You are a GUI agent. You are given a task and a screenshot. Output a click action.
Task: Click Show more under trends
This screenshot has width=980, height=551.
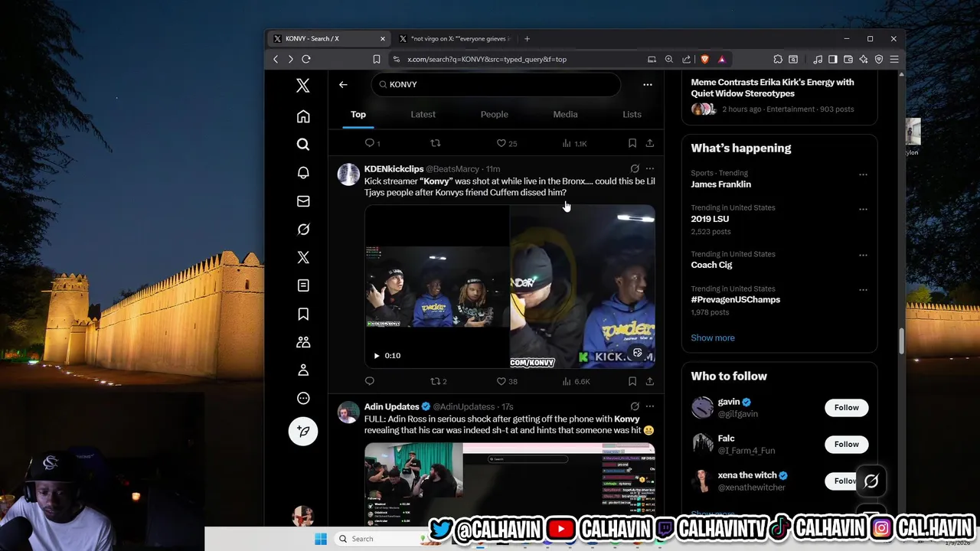click(x=713, y=337)
